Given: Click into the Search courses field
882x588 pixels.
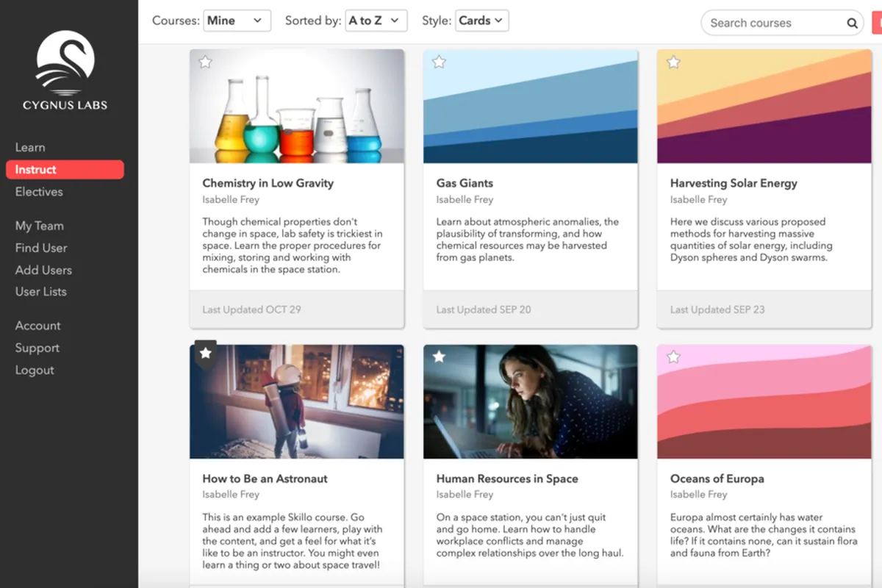Looking at the screenshot, I should click(x=772, y=23).
